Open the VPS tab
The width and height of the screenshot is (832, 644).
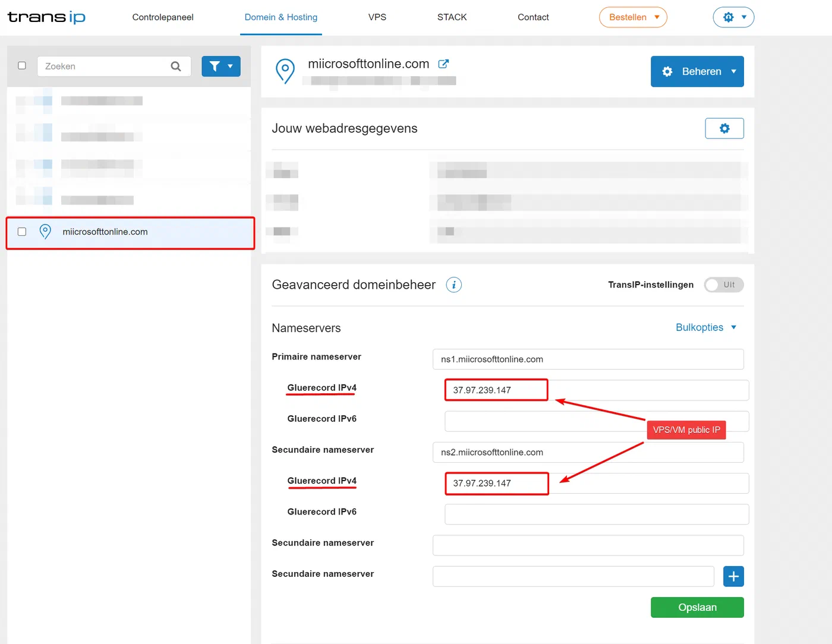[377, 17]
